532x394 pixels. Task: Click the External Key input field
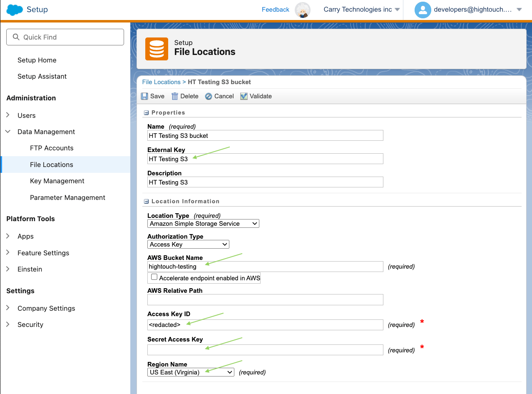[x=265, y=159]
